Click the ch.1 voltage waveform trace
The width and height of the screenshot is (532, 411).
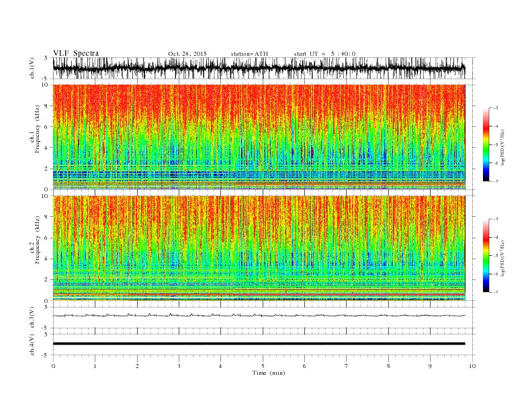tap(259, 68)
